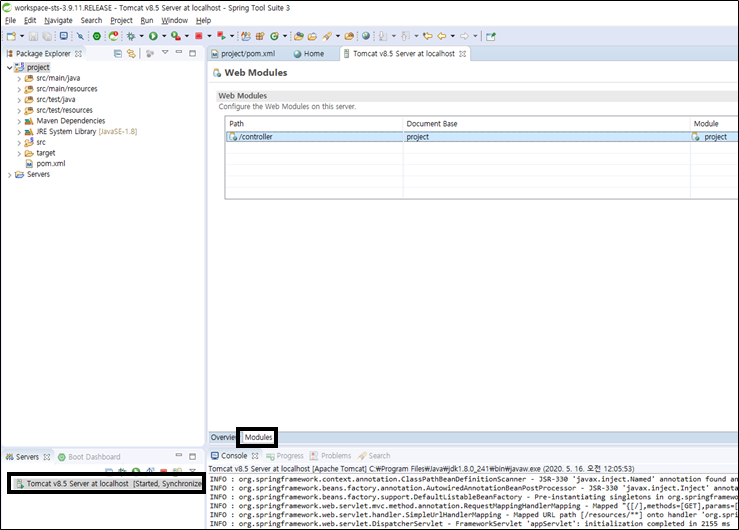Open the File menu
739x530 pixels.
pos(10,20)
